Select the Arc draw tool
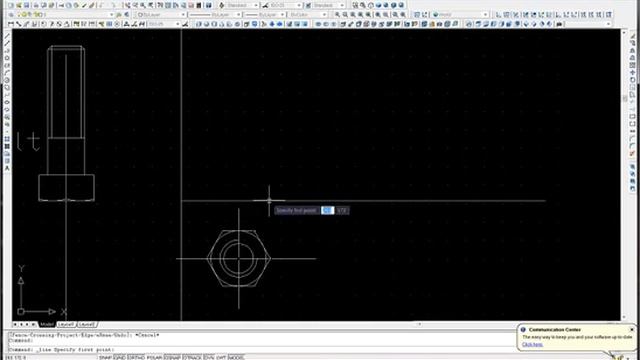 point(7,73)
